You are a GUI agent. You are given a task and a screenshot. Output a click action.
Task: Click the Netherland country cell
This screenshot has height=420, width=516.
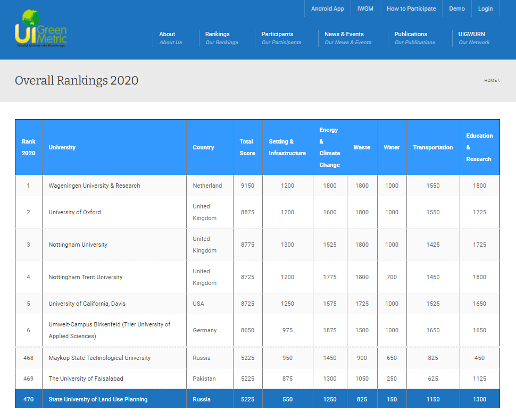click(210, 186)
